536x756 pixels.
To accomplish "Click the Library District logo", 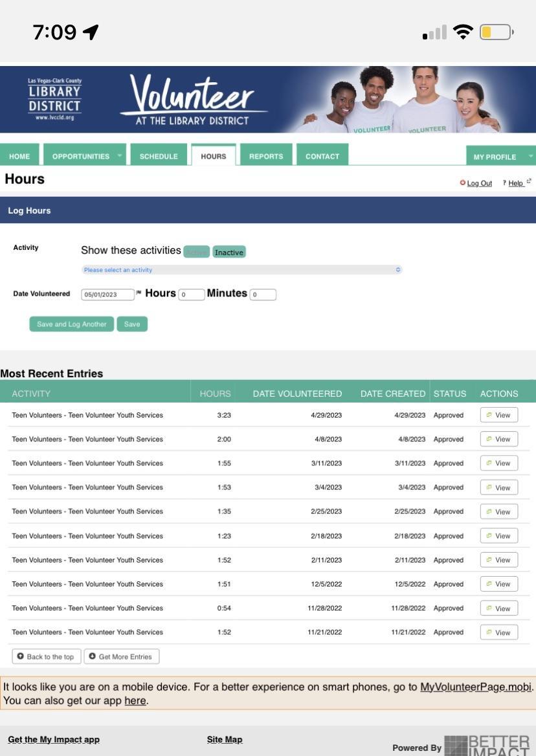I will (x=54, y=99).
